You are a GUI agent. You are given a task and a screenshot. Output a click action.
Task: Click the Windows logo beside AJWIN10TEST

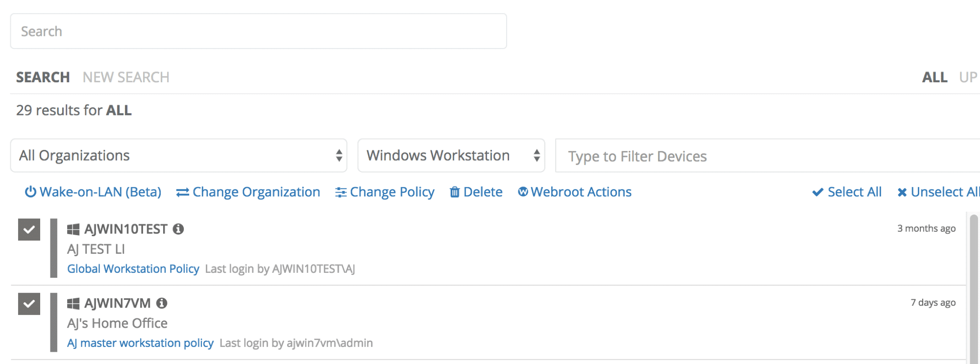tap(73, 229)
